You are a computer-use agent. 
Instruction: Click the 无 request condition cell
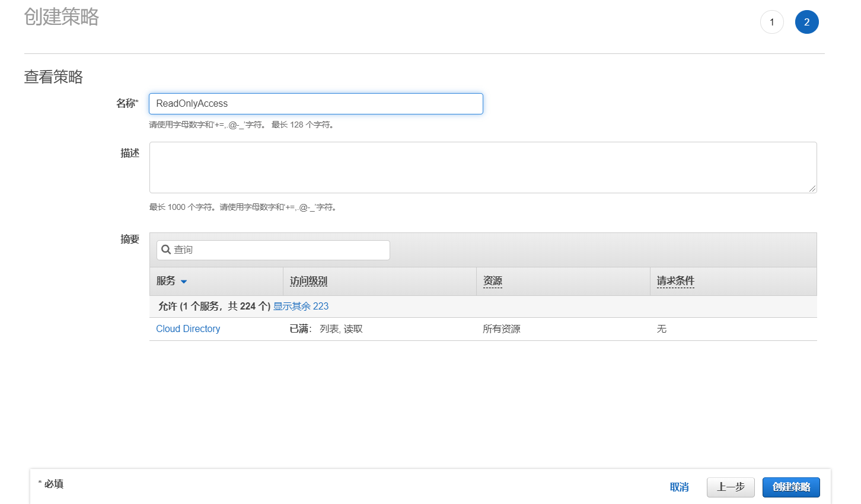[x=662, y=329]
